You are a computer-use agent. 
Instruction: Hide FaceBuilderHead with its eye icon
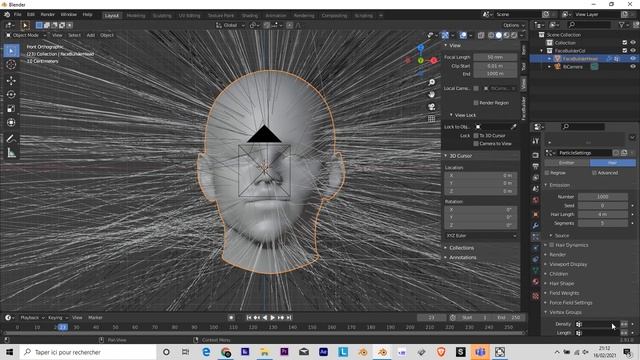point(633,59)
